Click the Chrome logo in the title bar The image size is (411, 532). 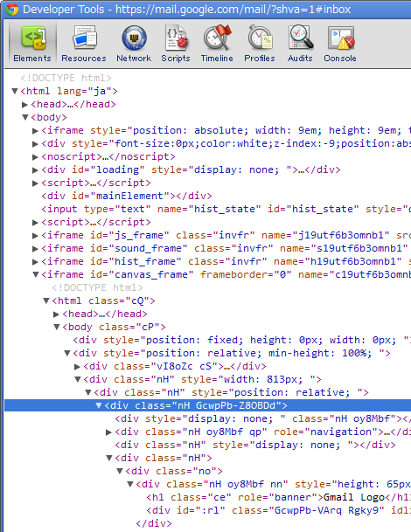click(12, 9)
